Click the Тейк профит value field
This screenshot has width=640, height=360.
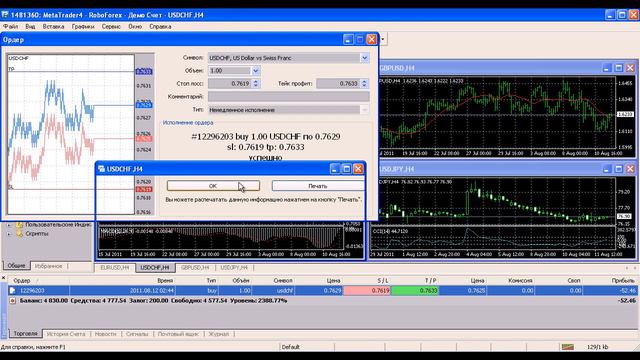pyautogui.click(x=338, y=83)
